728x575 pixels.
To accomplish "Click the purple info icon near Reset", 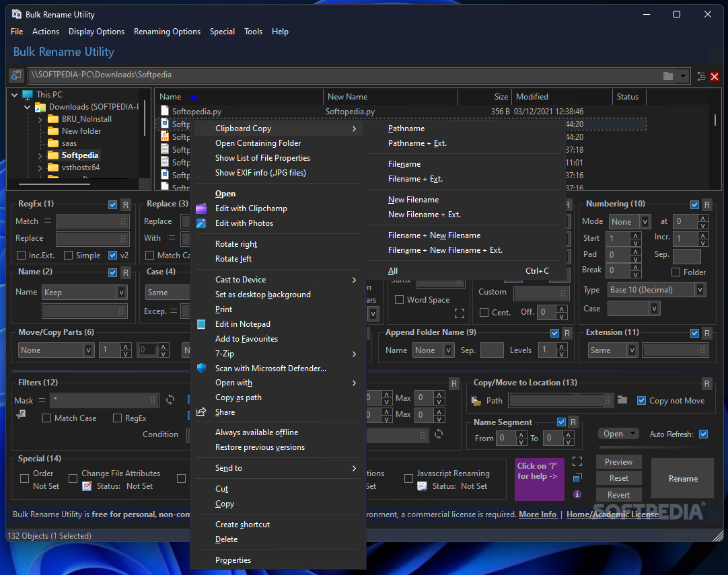I will [x=577, y=494].
